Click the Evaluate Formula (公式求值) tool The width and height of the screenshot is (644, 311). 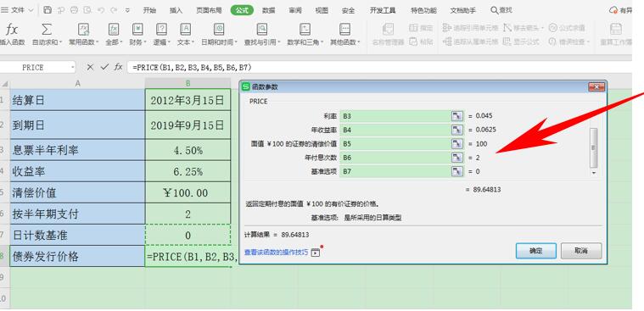(567, 28)
